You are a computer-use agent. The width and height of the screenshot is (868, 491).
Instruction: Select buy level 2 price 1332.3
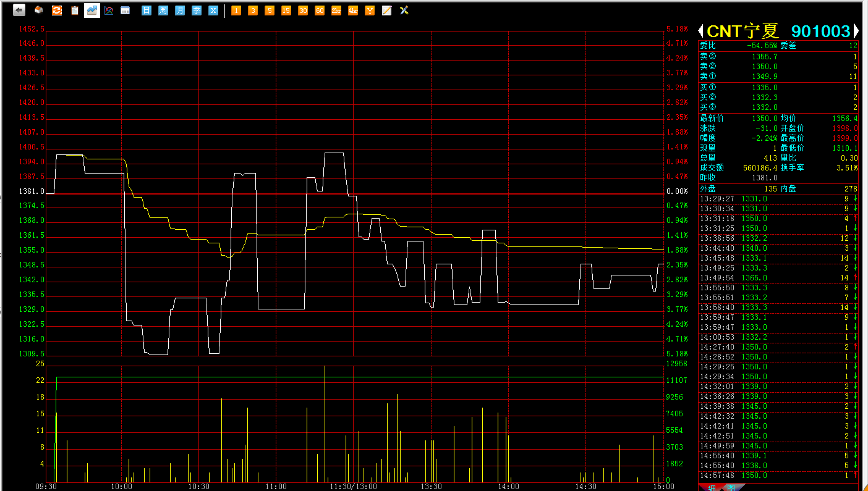click(765, 98)
